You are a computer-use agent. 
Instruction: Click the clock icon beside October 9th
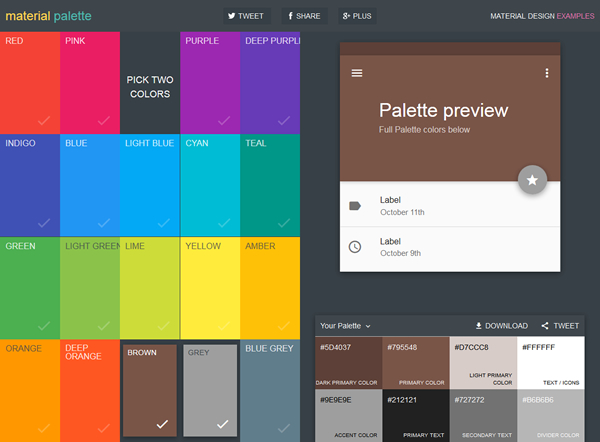[355, 247]
